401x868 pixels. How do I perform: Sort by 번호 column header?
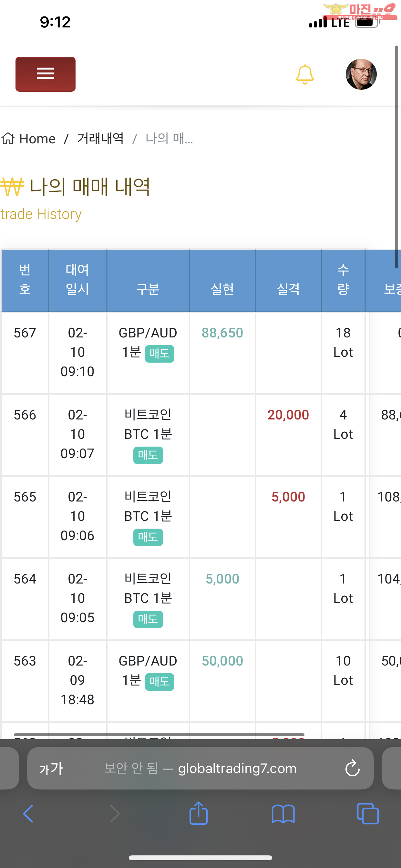(x=25, y=280)
